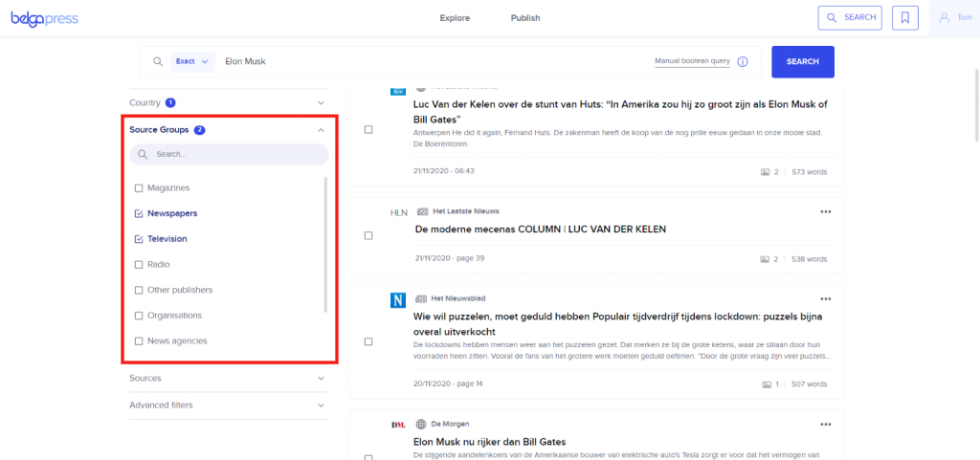The height and width of the screenshot is (460, 980).
Task: Click the Country filter count badge
Action: 170,102
